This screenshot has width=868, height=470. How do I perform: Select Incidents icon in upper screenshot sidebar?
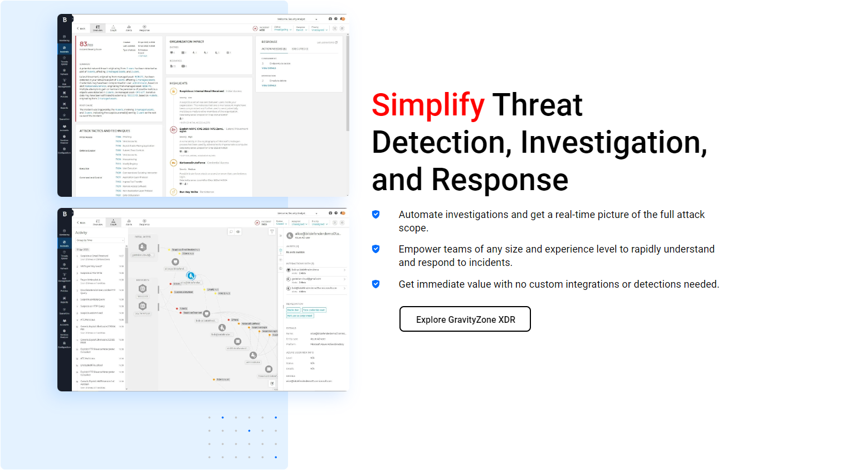[x=65, y=49]
